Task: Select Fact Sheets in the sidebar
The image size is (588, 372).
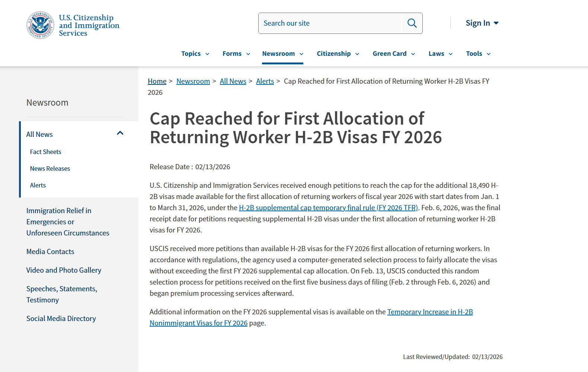Action: click(x=45, y=152)
